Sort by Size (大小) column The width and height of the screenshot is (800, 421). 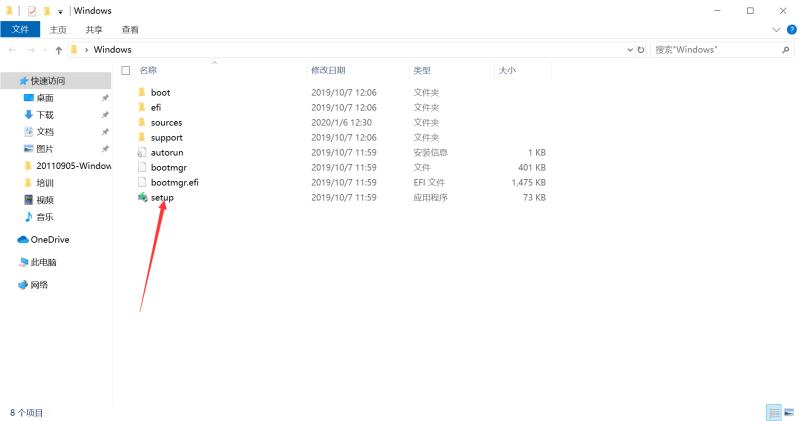pyautogui.click(x=507, y=70)
